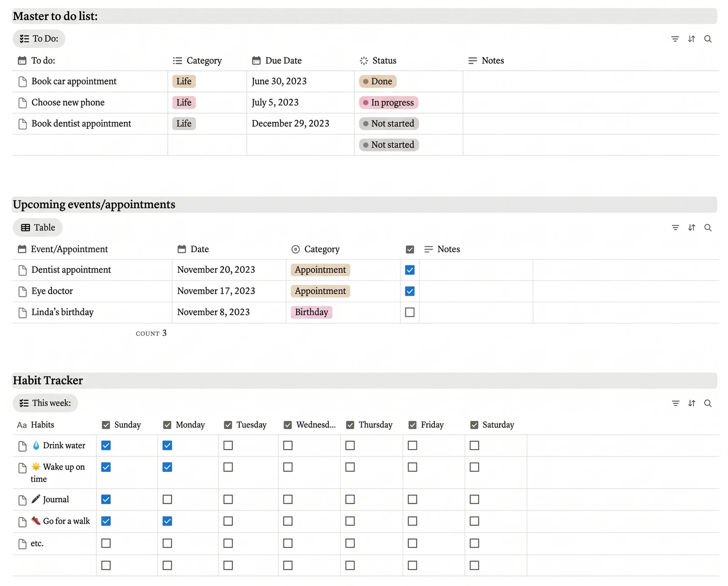Click sort icon in Master to do list
Screen dimensions: 728x586
tap(692, 39)
